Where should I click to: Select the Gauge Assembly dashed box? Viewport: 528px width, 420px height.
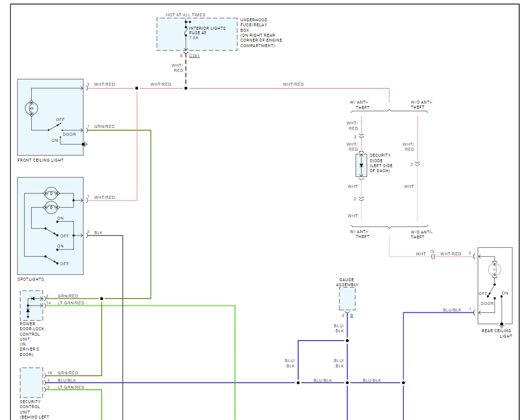coord(347,299)
